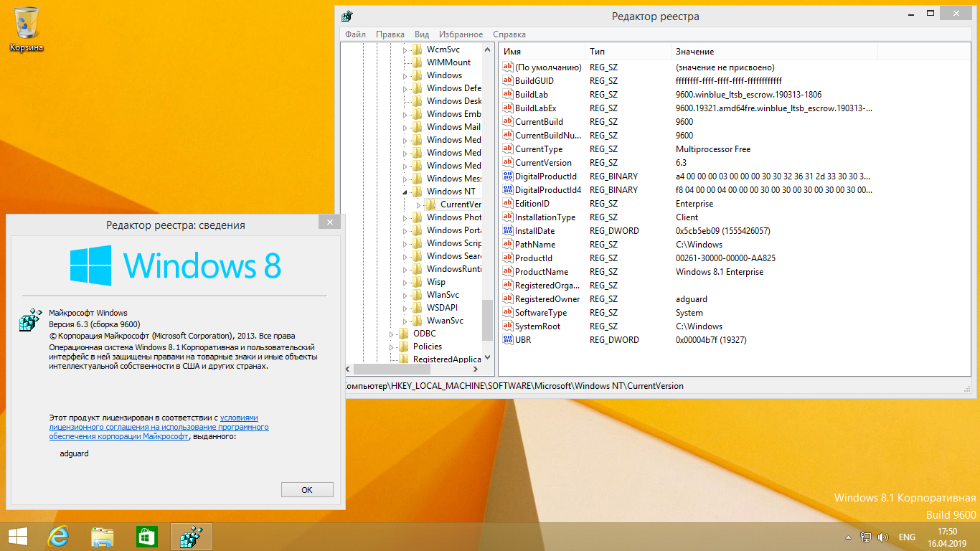Expand the ODBC key arrow
The width and height of the screenshot is (980, 551).
(x=392, y=334)
